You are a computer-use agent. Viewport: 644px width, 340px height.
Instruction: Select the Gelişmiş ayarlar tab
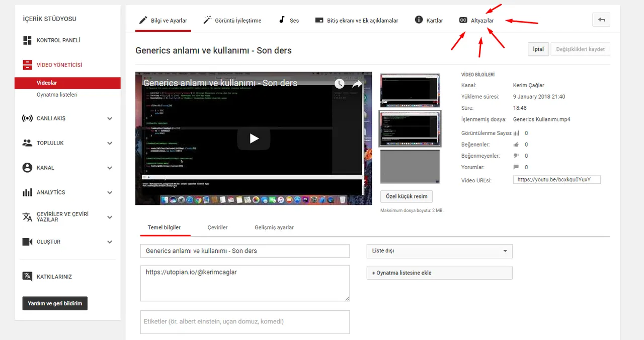[x=274, y=227]
